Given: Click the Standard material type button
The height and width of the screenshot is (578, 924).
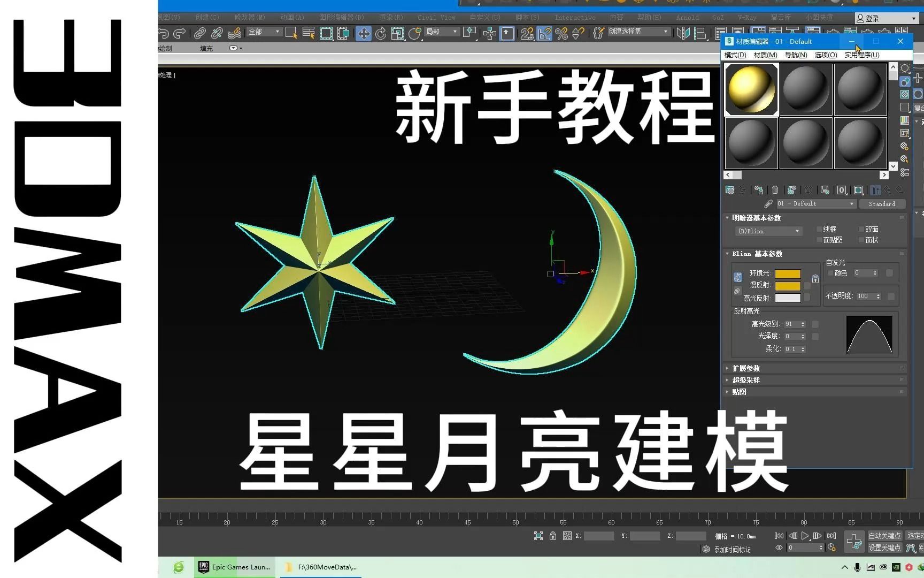Looking at the screenshot, I should pos(883,204).
